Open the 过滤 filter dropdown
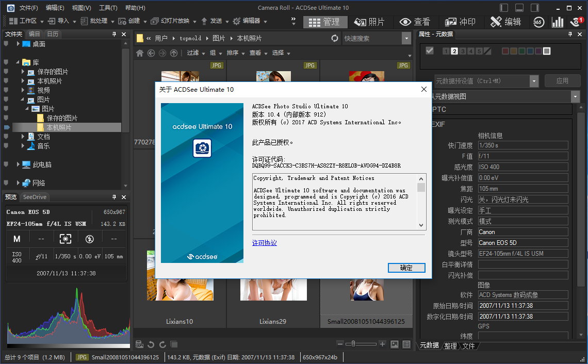588x364 pixels. pyautogui.click(x=196, y=53)
